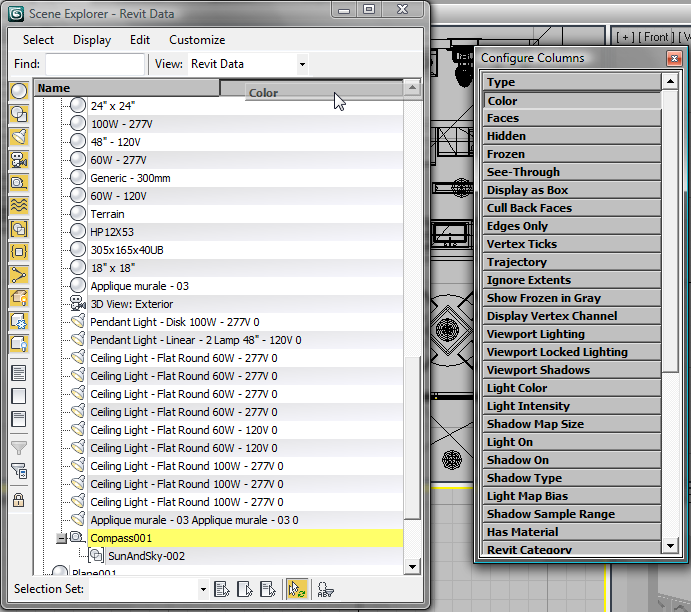Screen dimensions: 691x612
Task: Select Light Color column entry
Action: click(572, 388)
